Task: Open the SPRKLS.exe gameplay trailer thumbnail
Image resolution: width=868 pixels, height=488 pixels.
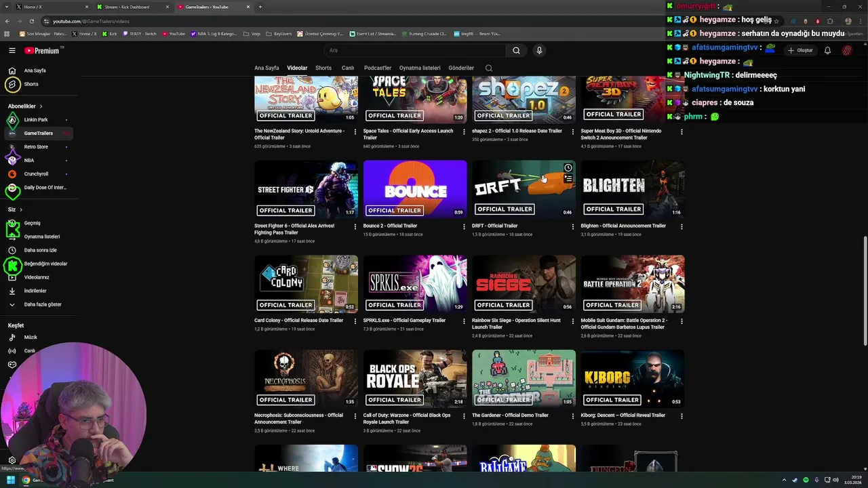Action: pos(415,284)
